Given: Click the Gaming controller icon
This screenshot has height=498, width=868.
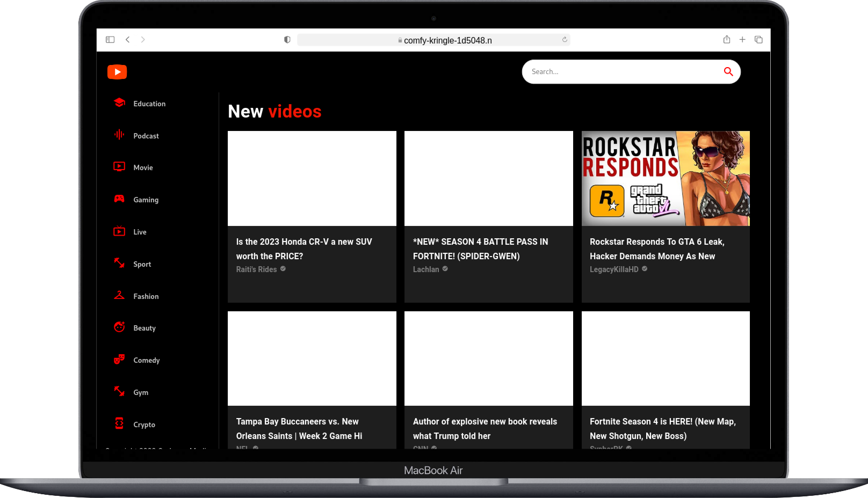Looking at the screenshot, I should click(119, 199).
